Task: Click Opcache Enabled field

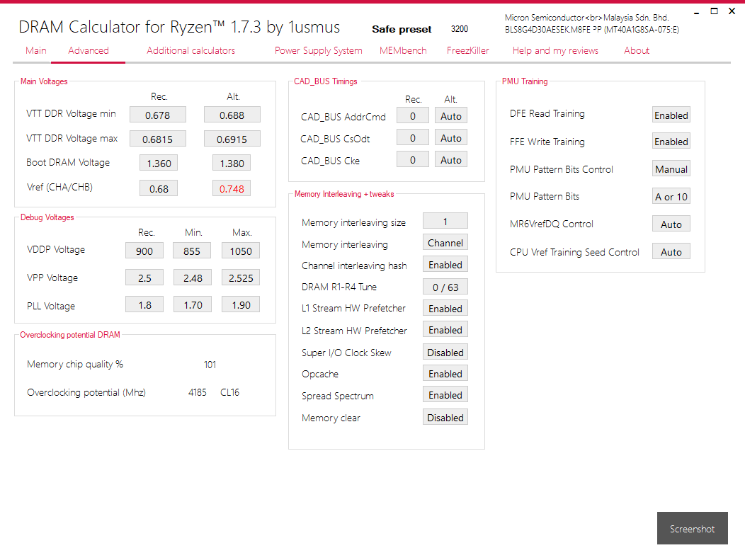Action: pos(445,373)
